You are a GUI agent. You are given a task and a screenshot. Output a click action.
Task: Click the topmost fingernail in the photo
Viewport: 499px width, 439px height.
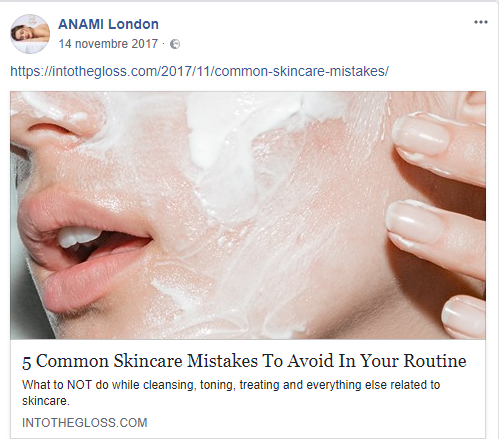421,137
